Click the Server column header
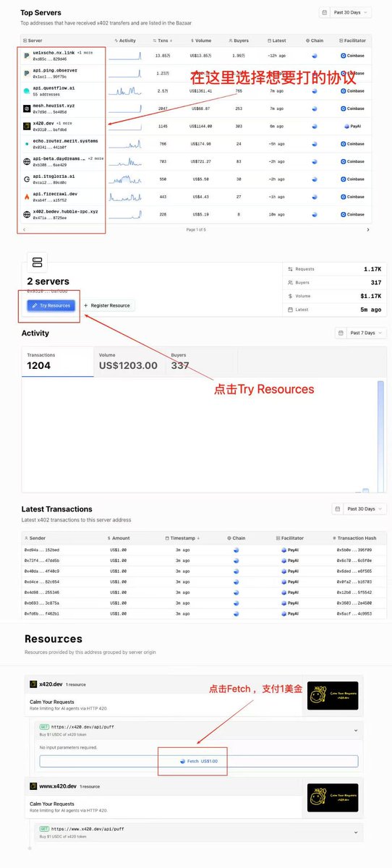The height and width of the screenshot is (868, 392). point(33,41)
